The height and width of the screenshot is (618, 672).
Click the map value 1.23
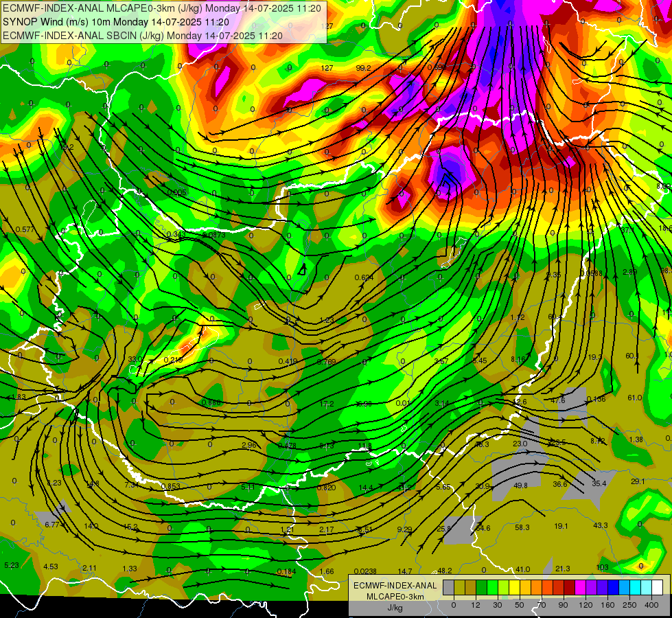point(327,320)
